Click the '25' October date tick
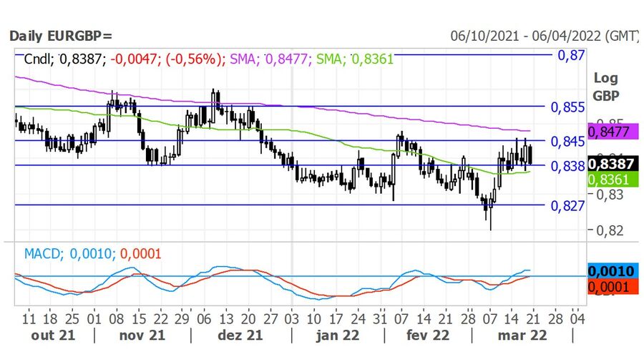This screenshot has height=362, width=644. [x=72, y=319]
